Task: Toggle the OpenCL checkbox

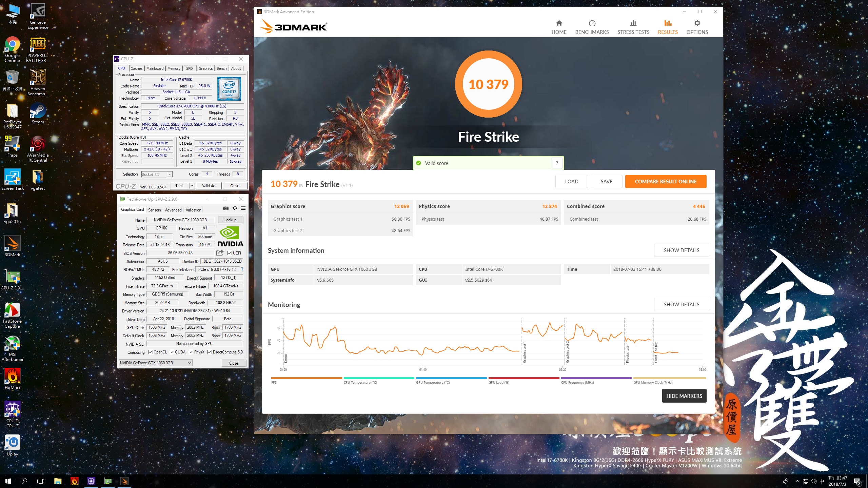Action: tap(151, 352)
